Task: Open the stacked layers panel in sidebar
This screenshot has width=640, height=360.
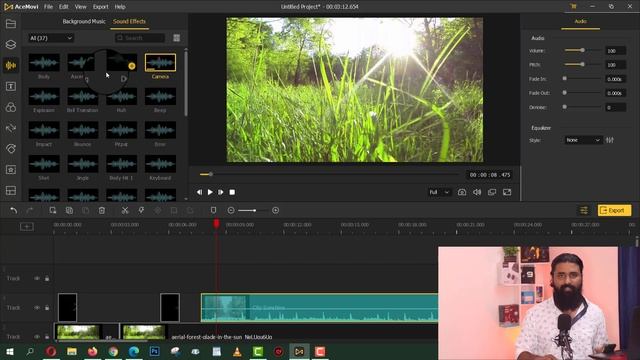Action: pos(11,44)
